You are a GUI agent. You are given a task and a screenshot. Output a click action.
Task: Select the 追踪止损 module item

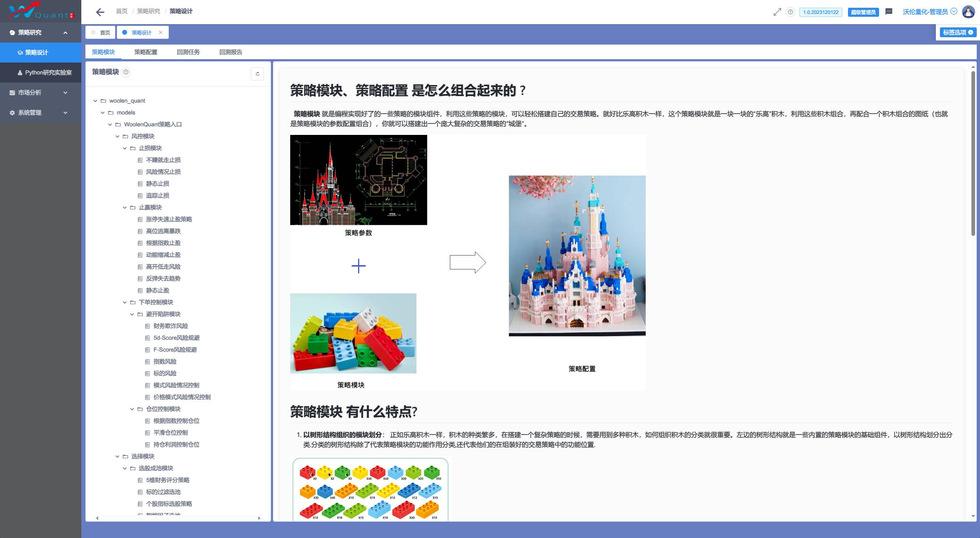157,195
